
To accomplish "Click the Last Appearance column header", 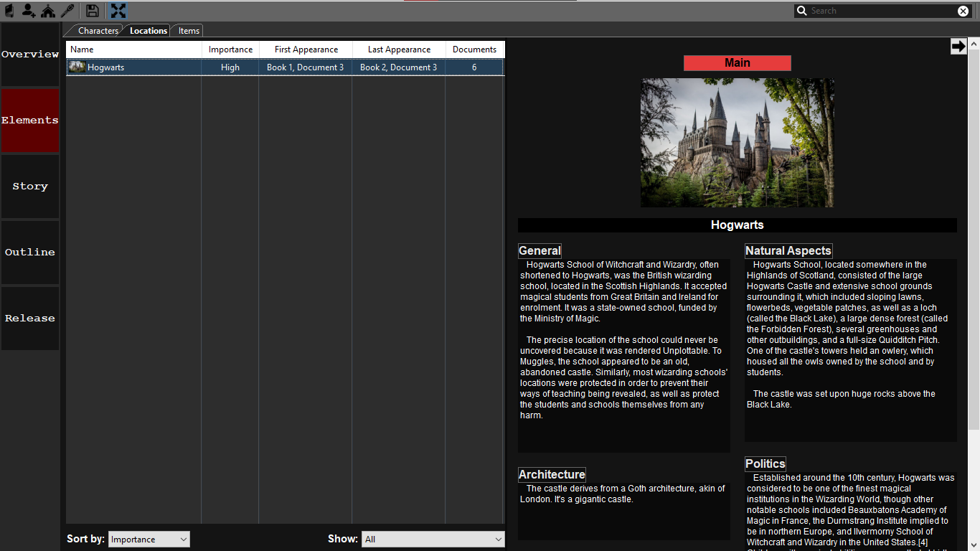I will pos(400,50).
